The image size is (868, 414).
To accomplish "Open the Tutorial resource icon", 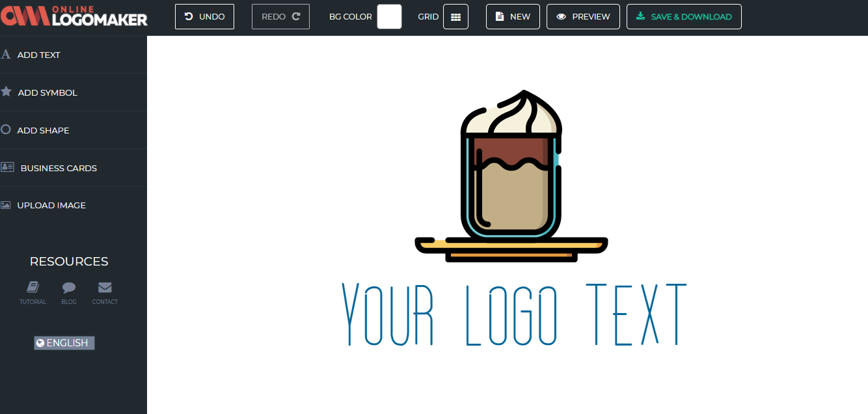I will point(33,286).
